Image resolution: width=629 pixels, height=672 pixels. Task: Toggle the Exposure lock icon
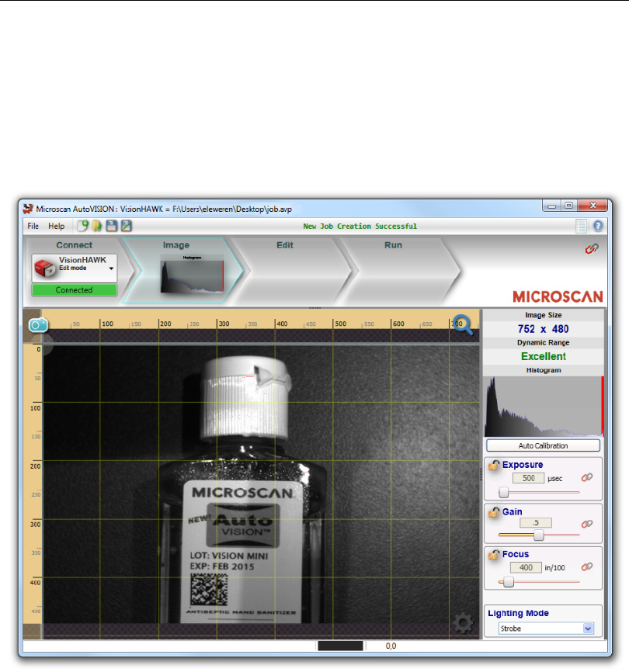494,465
